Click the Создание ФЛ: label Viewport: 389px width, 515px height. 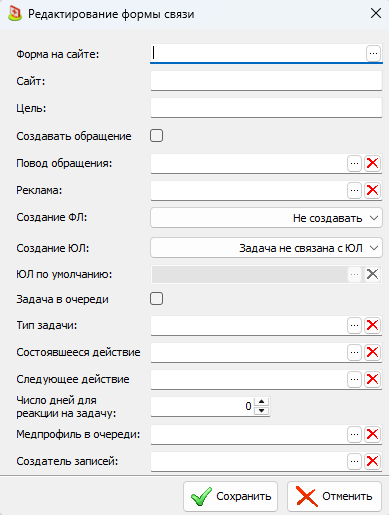coord(52,217)
